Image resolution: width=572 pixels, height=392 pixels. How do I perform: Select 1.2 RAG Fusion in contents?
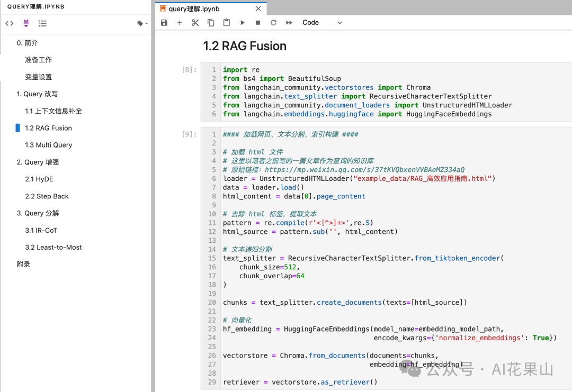tap(49, 128)
